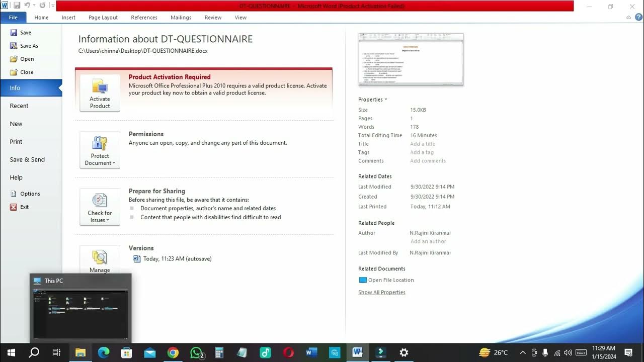Open Options from the backstage menu
Viewport: 644px width, 362px height.
tap(25, 194)
